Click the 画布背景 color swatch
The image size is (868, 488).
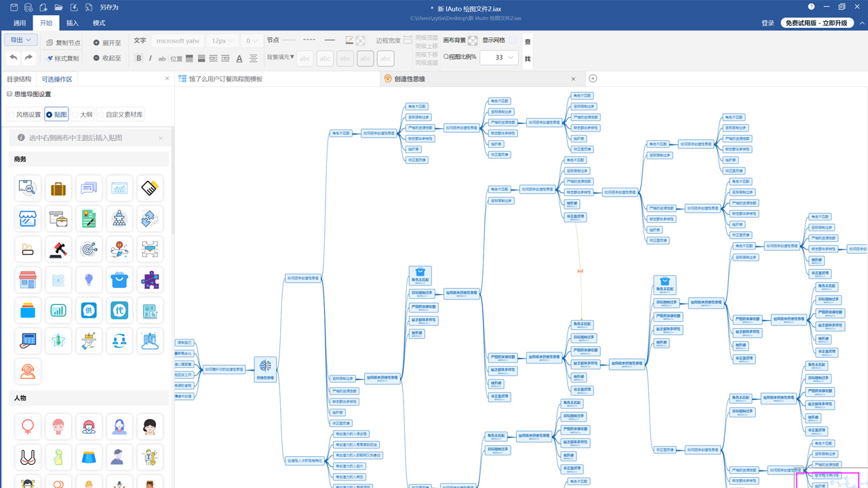coord(473,41)
